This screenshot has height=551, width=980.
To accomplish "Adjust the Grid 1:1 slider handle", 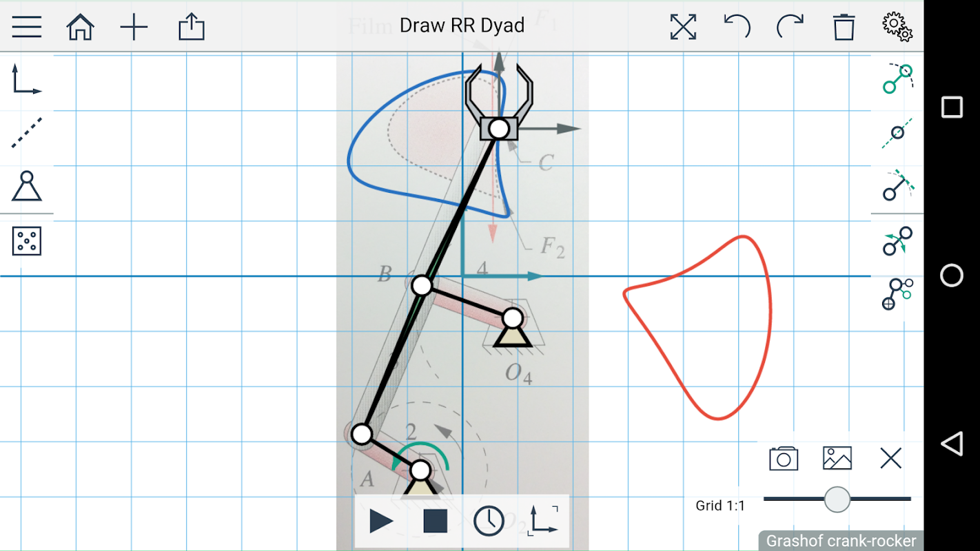I will coord(837,499).
